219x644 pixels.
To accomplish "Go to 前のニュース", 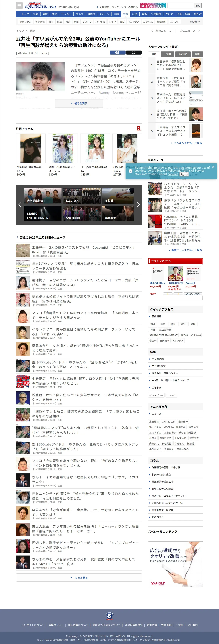I will (161, 31).
